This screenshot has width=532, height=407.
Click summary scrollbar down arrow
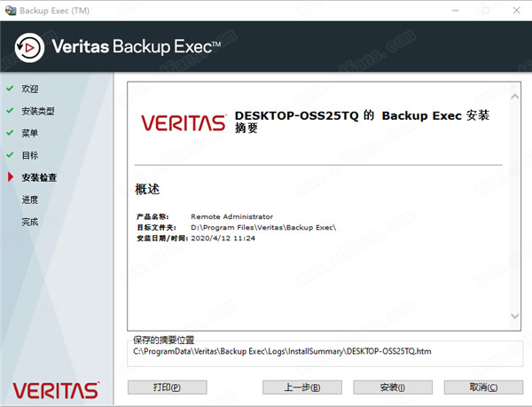[x=514, y=316]
